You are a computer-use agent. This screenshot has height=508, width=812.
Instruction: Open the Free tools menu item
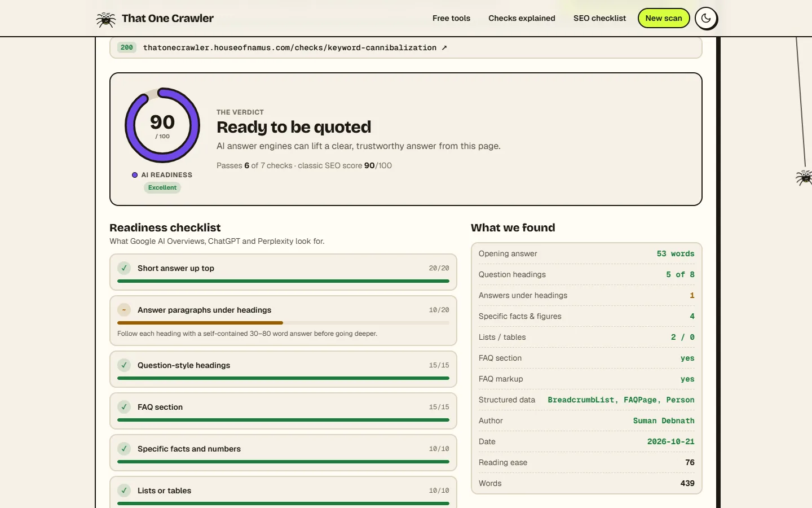[451, 18]
